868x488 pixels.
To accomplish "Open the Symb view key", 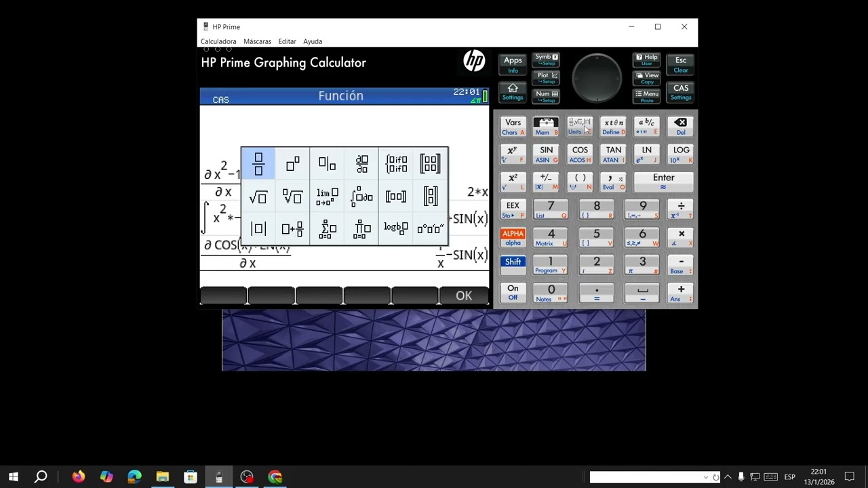I will point(546,60).
